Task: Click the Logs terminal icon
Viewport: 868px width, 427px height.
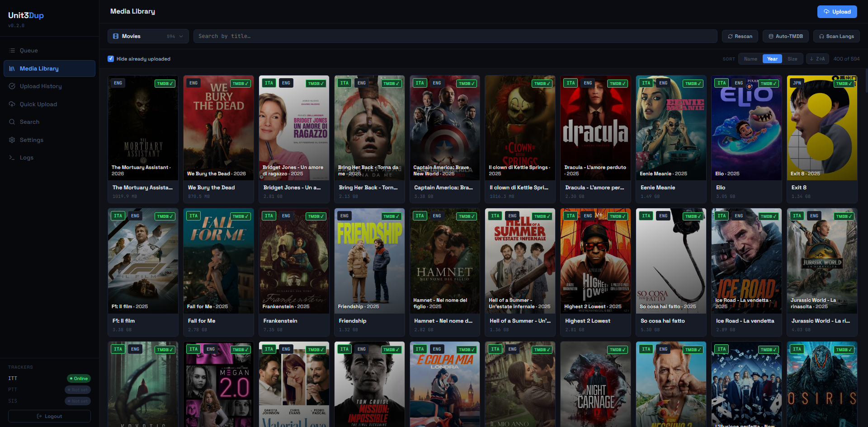Action: click(x=12, y=158)
